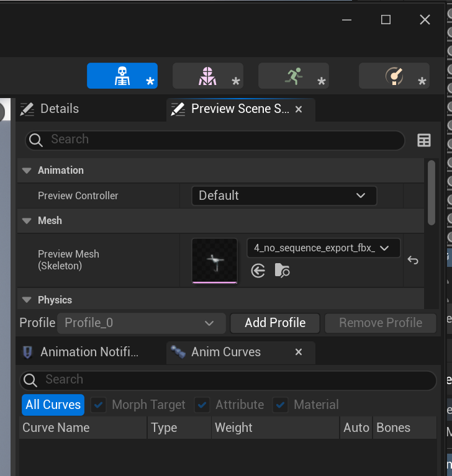
Task: Collapse the Animation section
Action: click(27, 170)
